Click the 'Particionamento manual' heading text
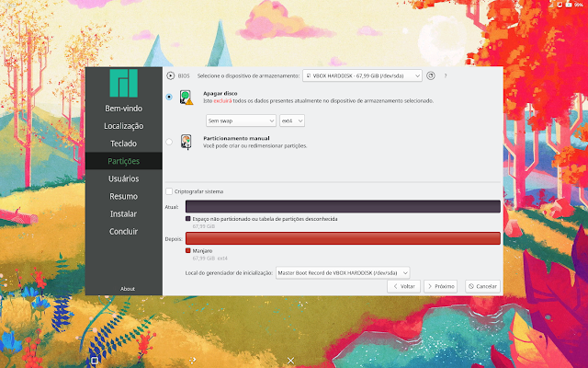Viewport: 588px width, 368px height. [x=236, y=139]
